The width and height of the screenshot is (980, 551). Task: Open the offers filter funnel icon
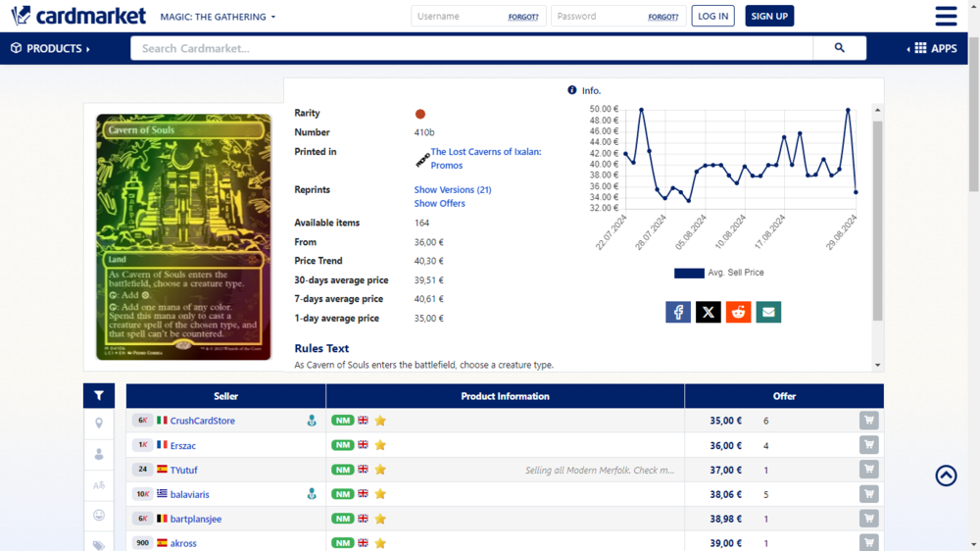pyautogui.click(x=99, y=396)
